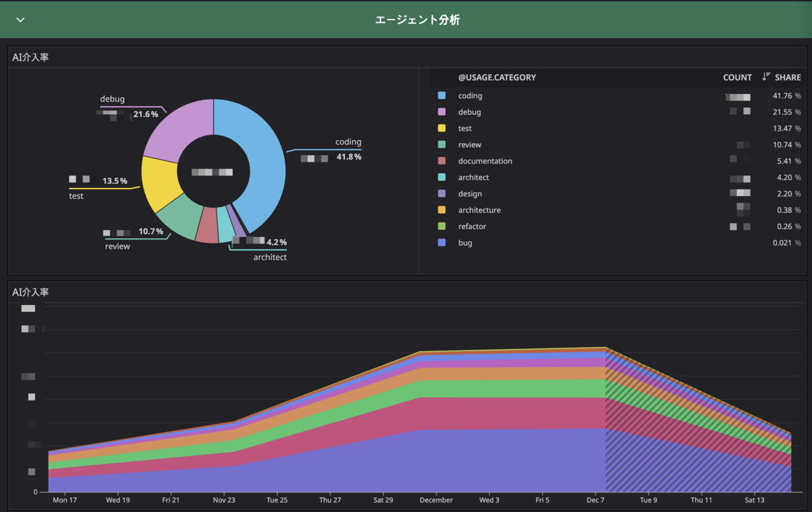Select the review row in the table
This screenshot has width=812, height=512.
pyautogui.click(x=617, y=145)
